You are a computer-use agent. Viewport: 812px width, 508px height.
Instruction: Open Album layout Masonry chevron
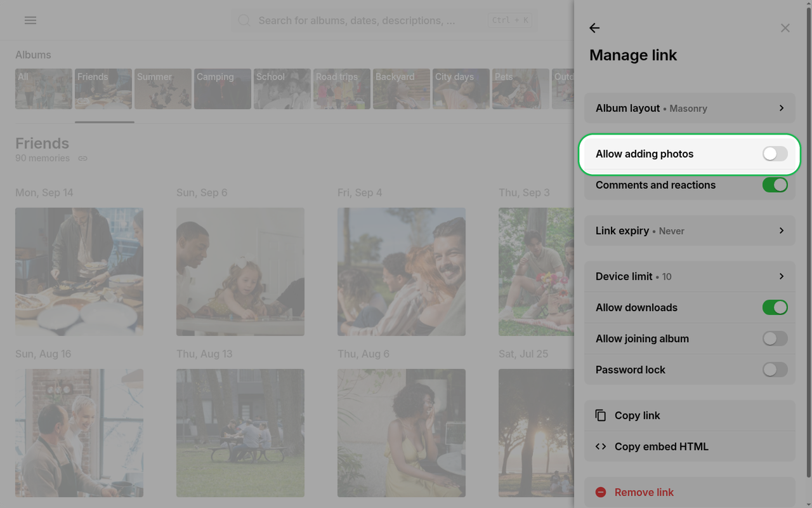782,108
